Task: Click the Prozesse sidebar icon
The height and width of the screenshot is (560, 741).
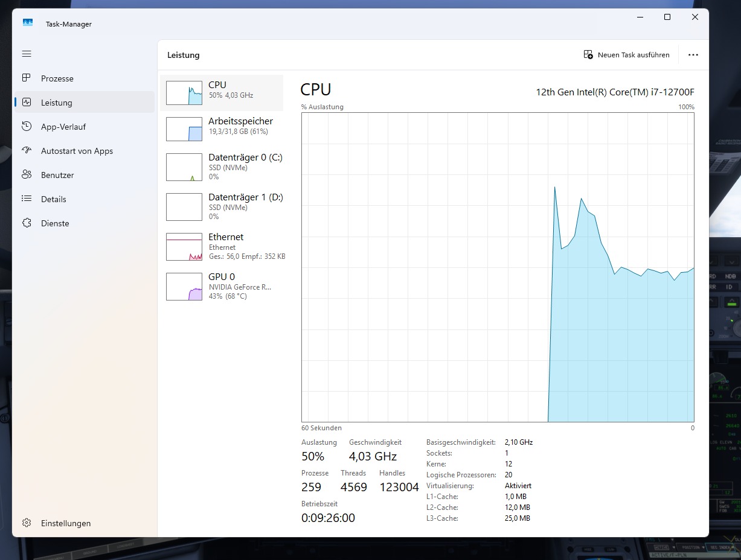Action: point(27,78)
